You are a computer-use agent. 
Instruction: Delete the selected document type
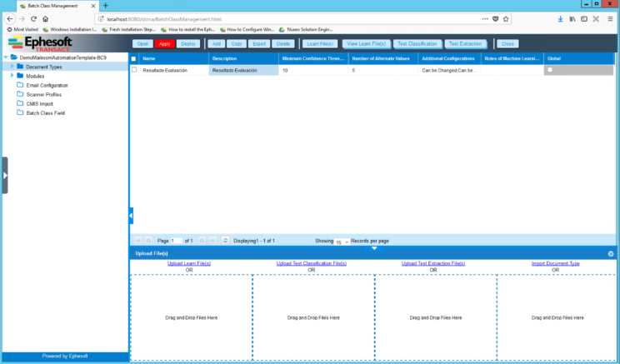tap(283, 44)
